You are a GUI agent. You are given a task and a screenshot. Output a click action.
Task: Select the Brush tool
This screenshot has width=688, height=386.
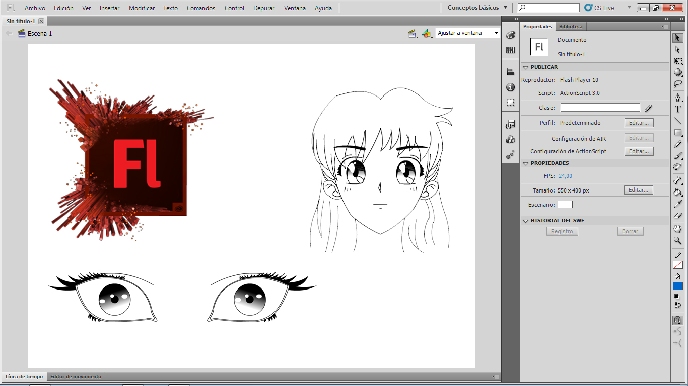677,155
